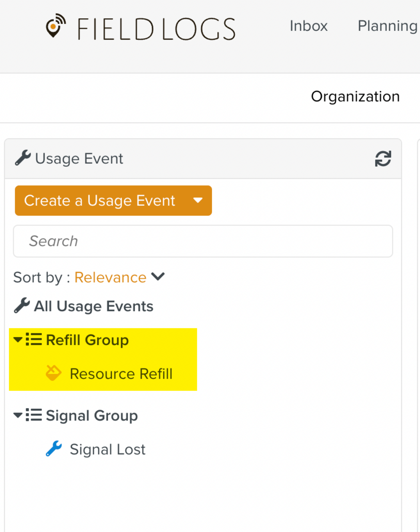Click the list icon beside Refill Group
420x532 pixels.
(34, 340)
